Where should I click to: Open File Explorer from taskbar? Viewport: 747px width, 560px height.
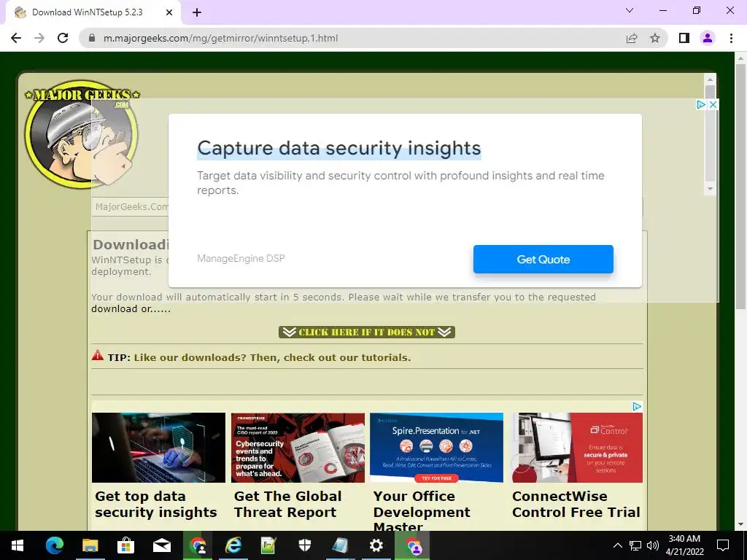(90, 545)
